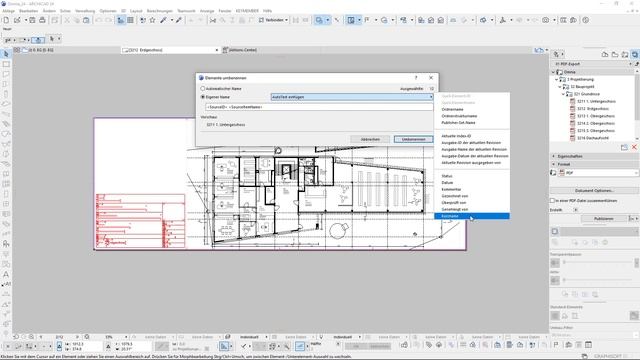Click the camera icon in top toolbar

click(x=546, y=20)
